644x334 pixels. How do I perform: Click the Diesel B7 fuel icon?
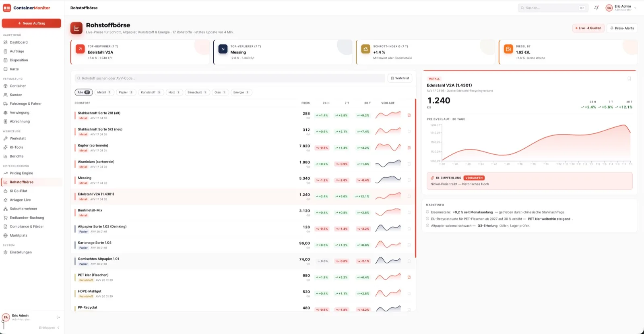point(508,49)
